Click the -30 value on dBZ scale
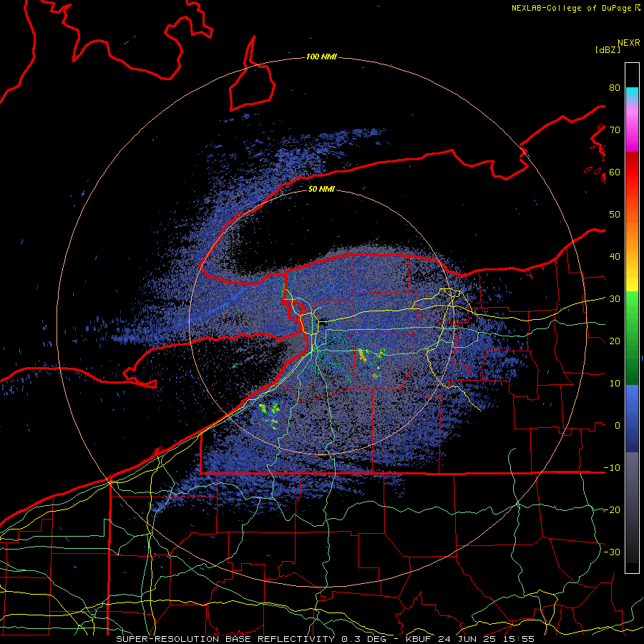644x644 pixels. (x=612, y=552)
